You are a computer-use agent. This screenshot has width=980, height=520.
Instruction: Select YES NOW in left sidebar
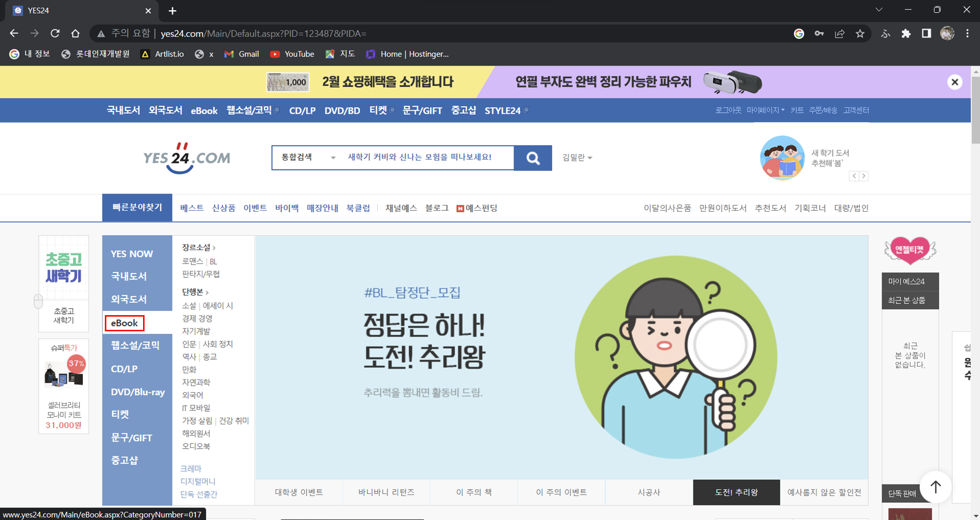click(132, 254)
